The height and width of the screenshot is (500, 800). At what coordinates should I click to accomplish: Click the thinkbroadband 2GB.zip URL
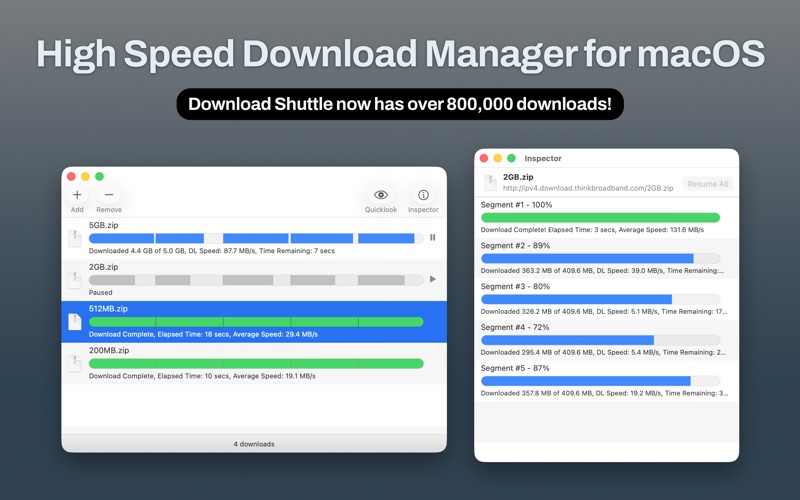(588, 188)
